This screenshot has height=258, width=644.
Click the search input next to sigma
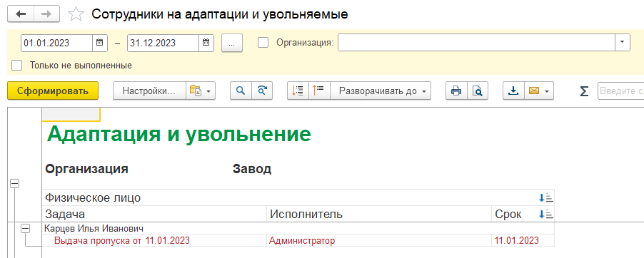pos(621,91)
